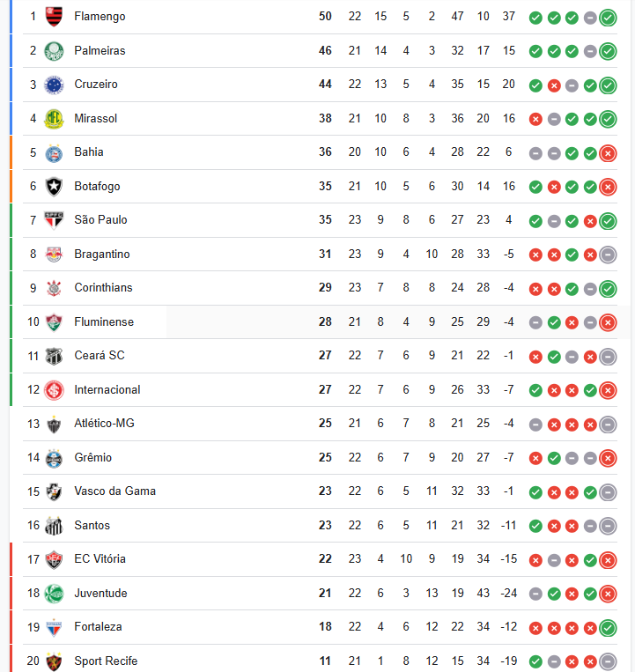Click the Grêmio club crest
This screenshot has height=672, width=635.
pos(54,458)
